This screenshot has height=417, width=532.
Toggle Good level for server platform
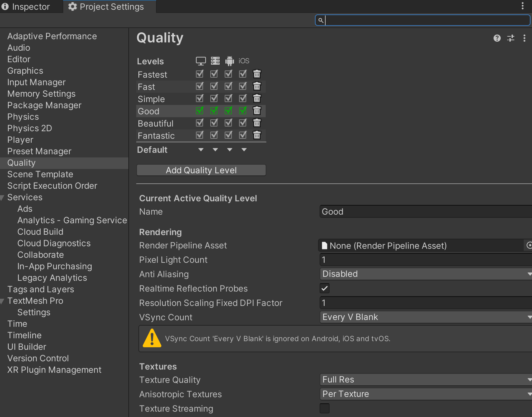pyautogui.click(x=214, y=111)
